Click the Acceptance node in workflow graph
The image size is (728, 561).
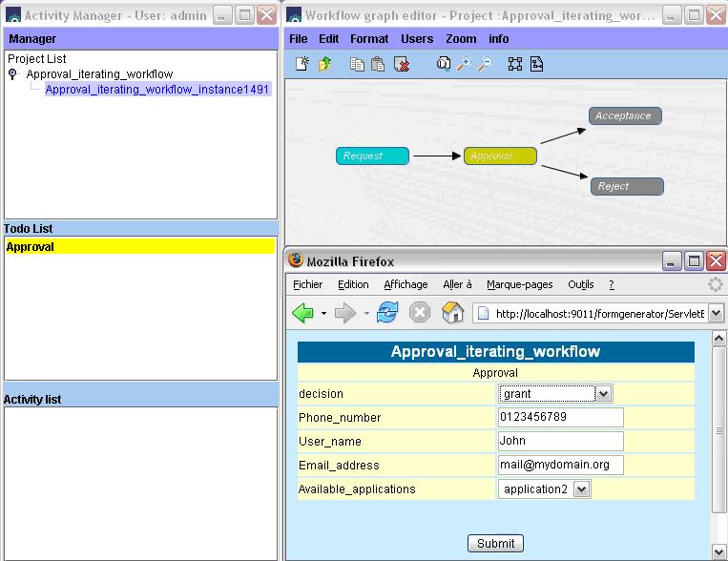(624, 115)
